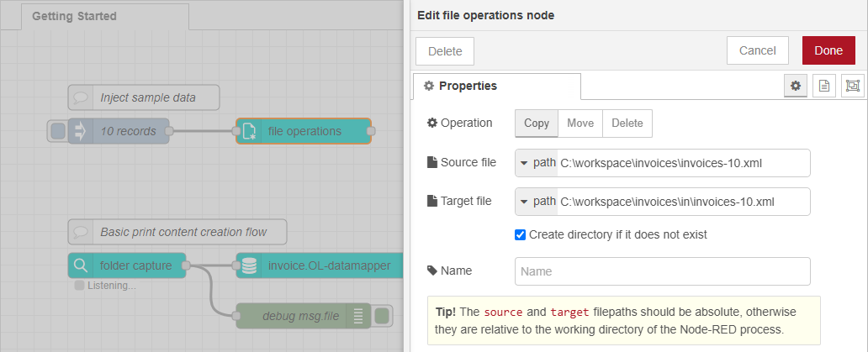Open the node description document icon
Image resolution: width=868 pixels, height=352 pixels.
click(x=823, y=86)
